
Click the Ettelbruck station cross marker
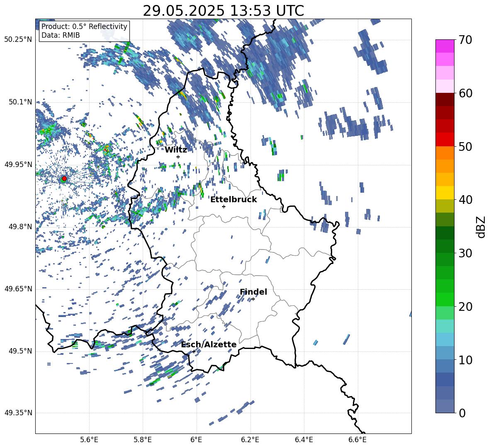point(224,206)
